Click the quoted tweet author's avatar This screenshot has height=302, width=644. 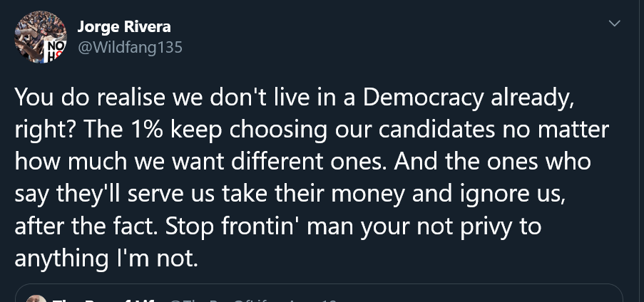click(37, 299)
